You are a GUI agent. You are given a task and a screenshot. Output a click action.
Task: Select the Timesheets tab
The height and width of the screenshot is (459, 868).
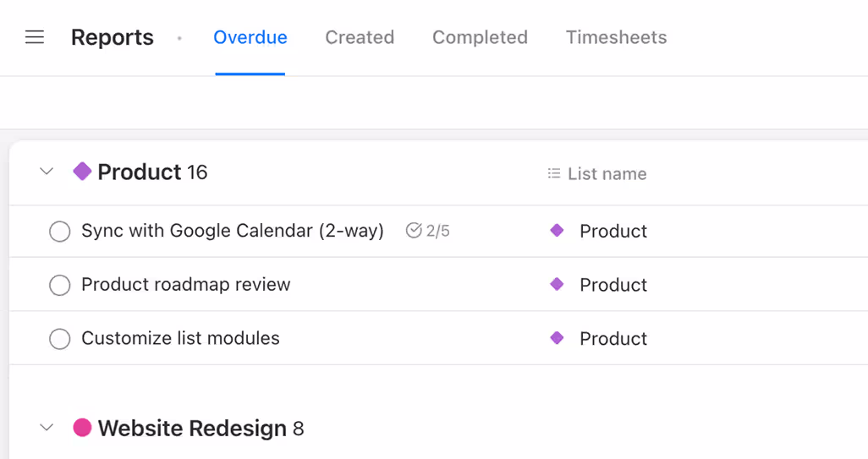pos(616,37)
